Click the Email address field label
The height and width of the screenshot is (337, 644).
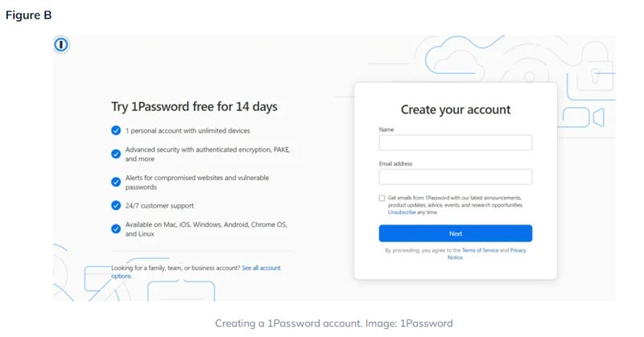(x=395, y=164)
